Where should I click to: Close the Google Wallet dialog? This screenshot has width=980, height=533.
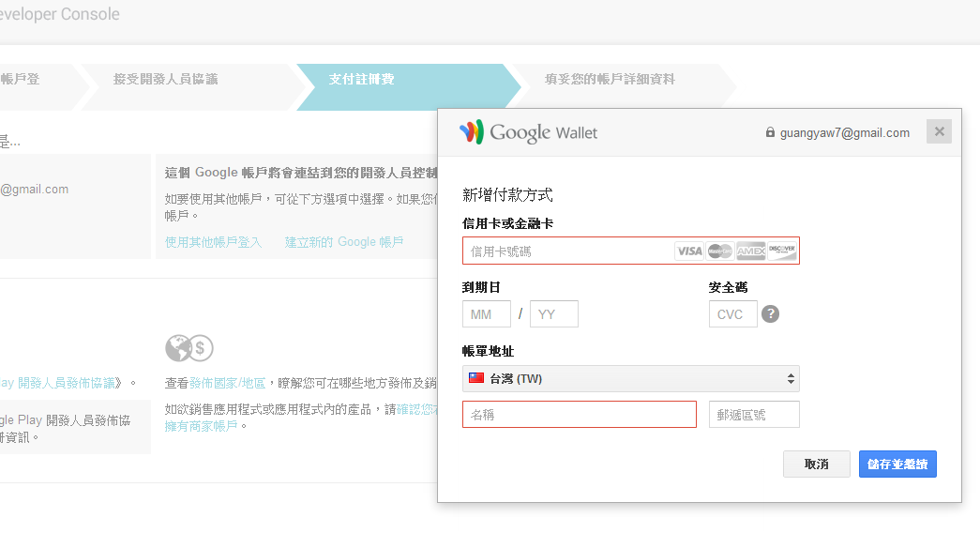tap(939, 131)
